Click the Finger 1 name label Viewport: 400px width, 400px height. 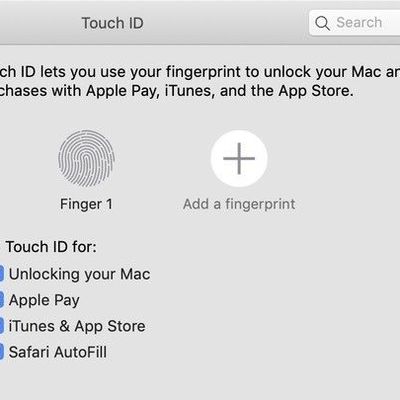(86, 204)
